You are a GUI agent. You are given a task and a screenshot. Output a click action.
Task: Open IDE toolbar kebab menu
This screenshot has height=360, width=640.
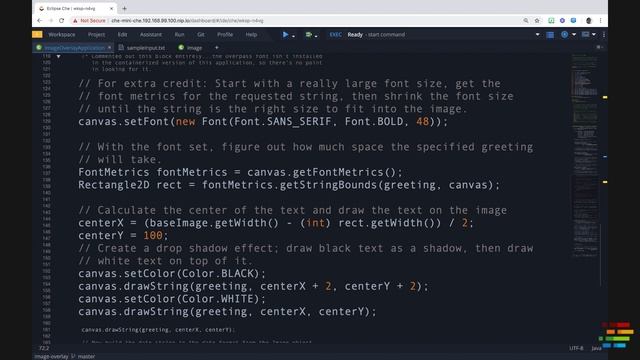[x=604, y=35]
